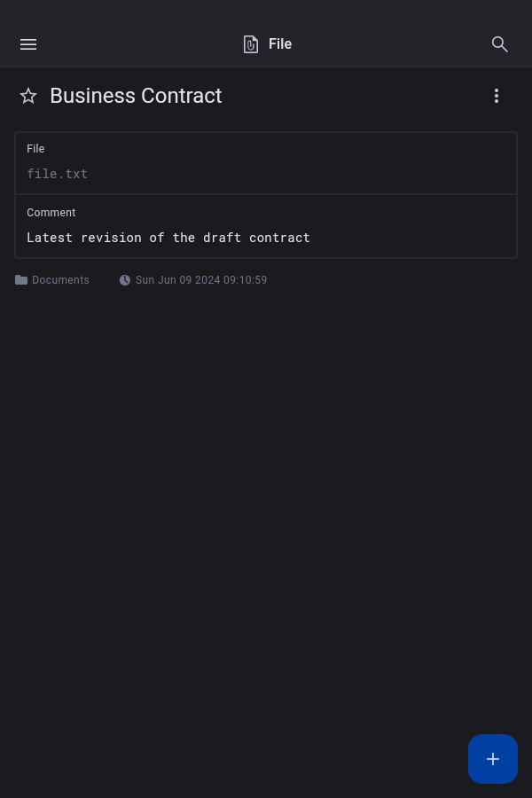The height and width of the screenshot is (798, 532).
Task: Click the "File" header title
Action: point(280,44)
